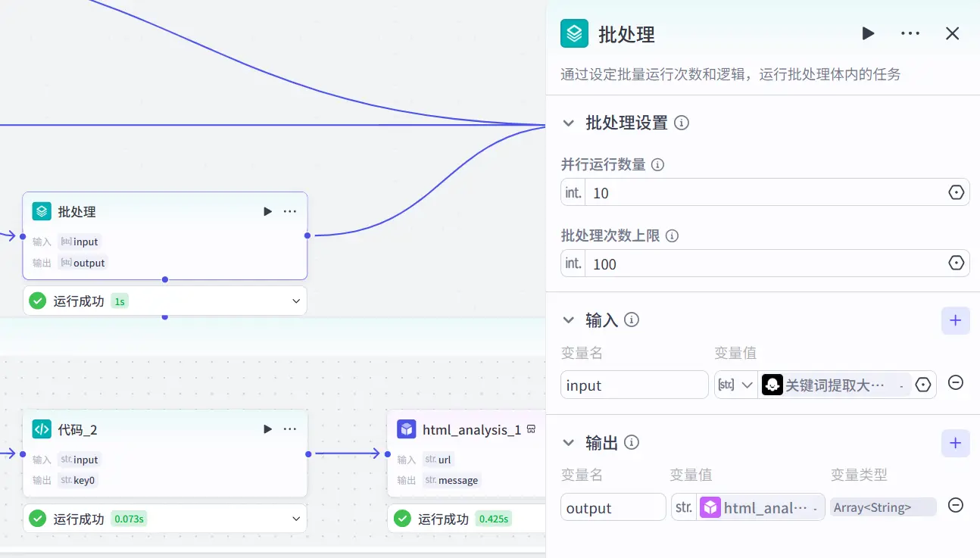Select the 关键词提取大模型 variable reference

click(x=833, y=384)
